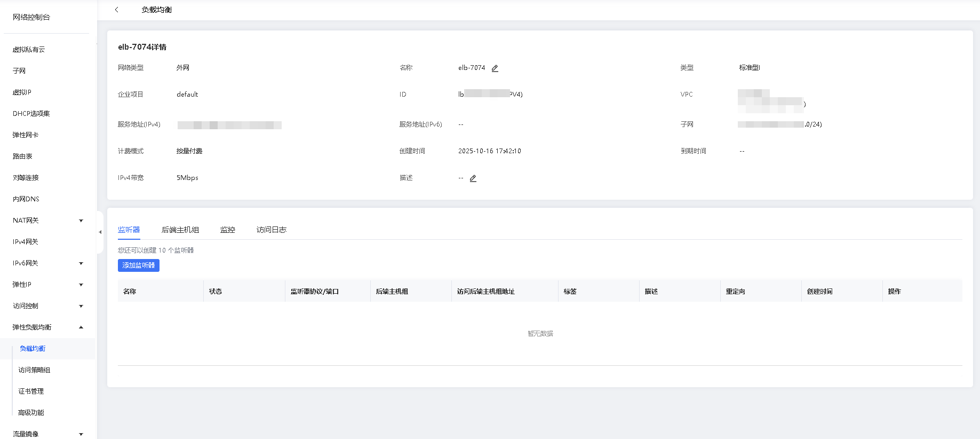Click the default enterprise project value
The image size is (980, 439).
pyautogui.click(x=187, y=95)
